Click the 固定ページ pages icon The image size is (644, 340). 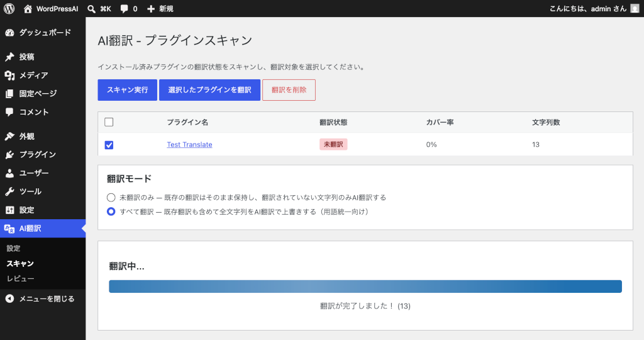(x=9, y=94)
